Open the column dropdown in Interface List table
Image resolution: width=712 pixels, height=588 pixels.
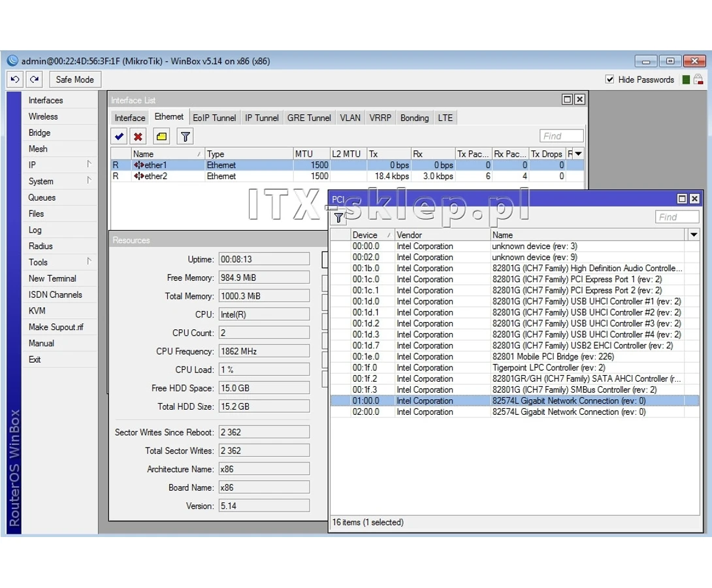click(x=579, y=154)
